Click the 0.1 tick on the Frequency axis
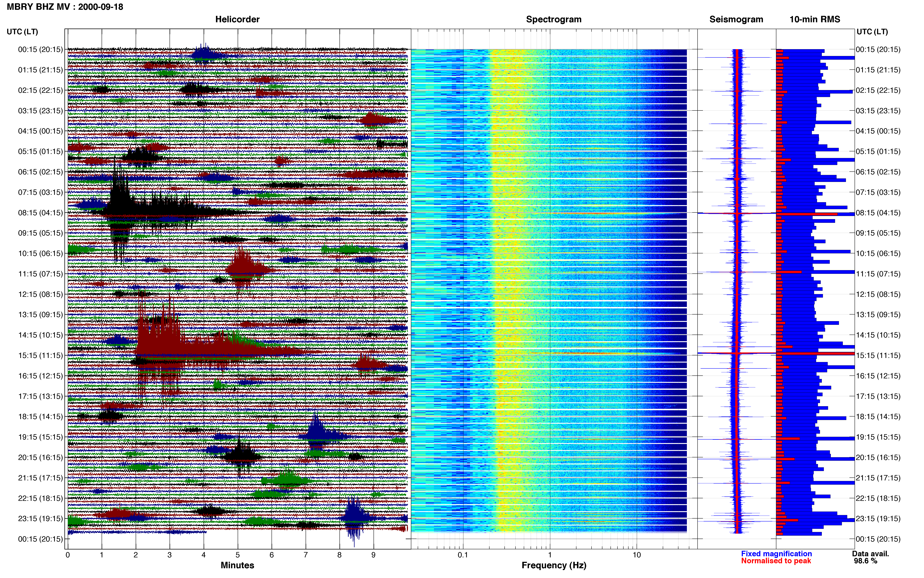The width and height of the screenshot is (924, 578). [x=463, y=555]
